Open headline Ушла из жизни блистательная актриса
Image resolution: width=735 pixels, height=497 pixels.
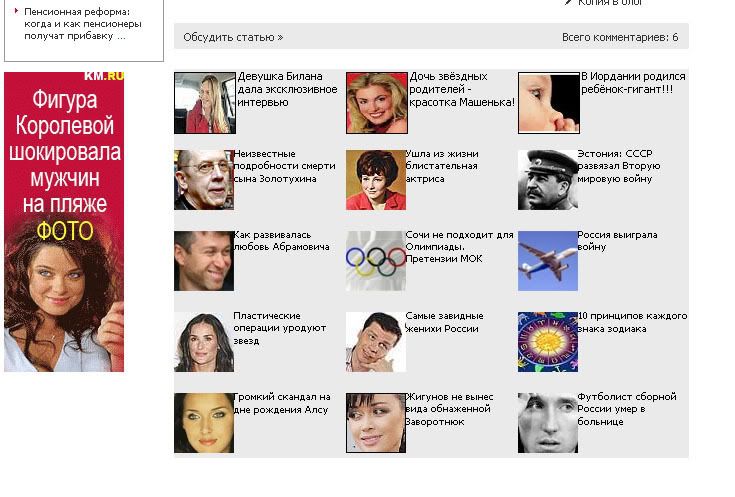pos(442,166)
